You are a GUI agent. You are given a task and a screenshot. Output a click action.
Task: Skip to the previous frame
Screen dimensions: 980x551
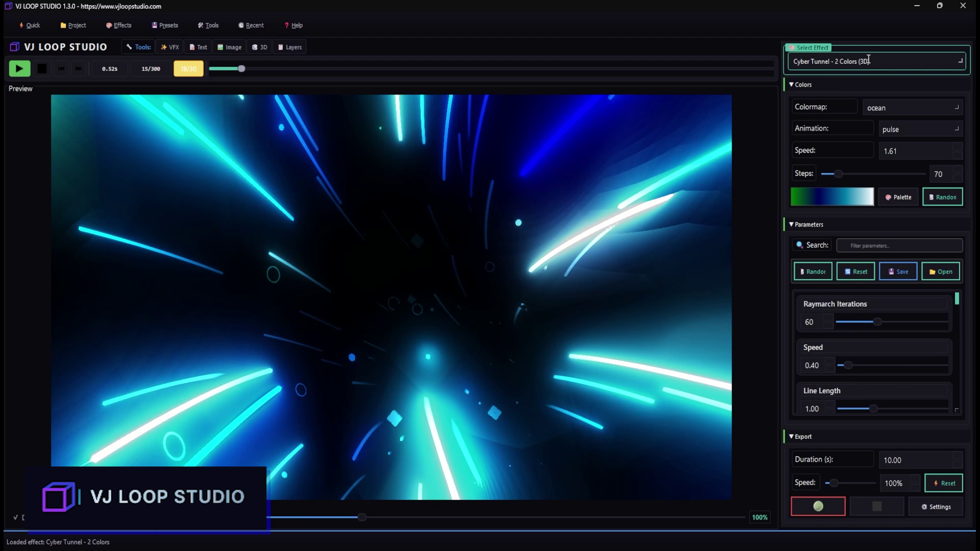(x=61, y=68)
